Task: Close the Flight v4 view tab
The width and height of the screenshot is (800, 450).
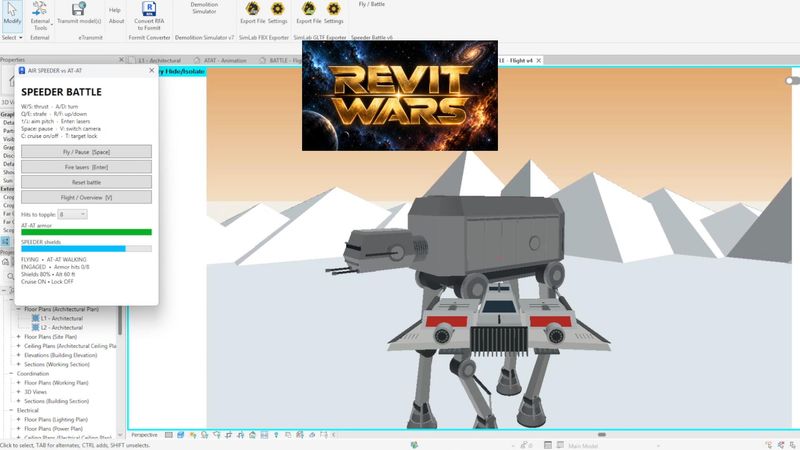Action: coord(538,60)
